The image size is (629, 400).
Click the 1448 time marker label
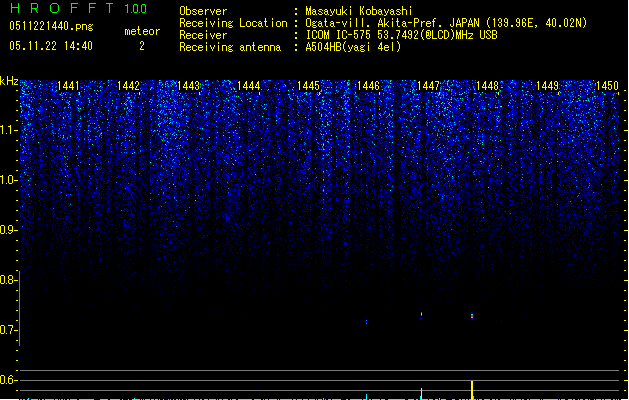pyautogui.click(x=487, y=86)
